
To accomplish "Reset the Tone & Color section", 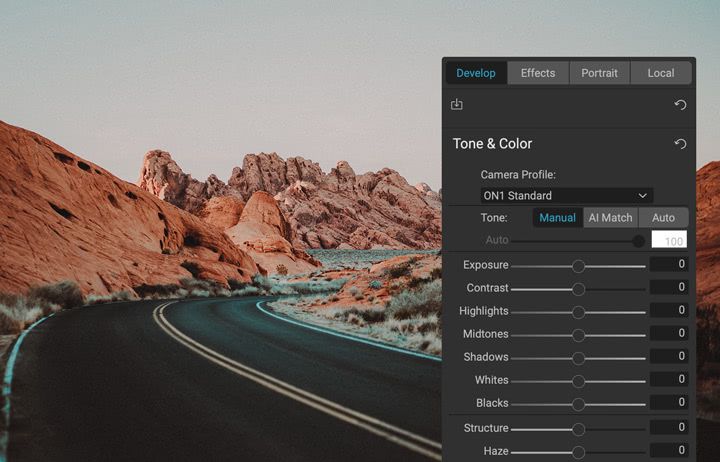I will click(680, 144).
